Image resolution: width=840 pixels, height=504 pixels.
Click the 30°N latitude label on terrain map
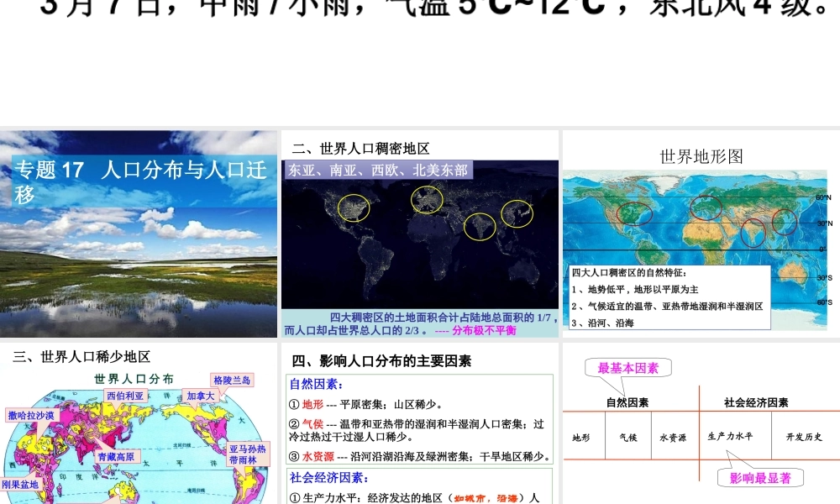[825, 223]
